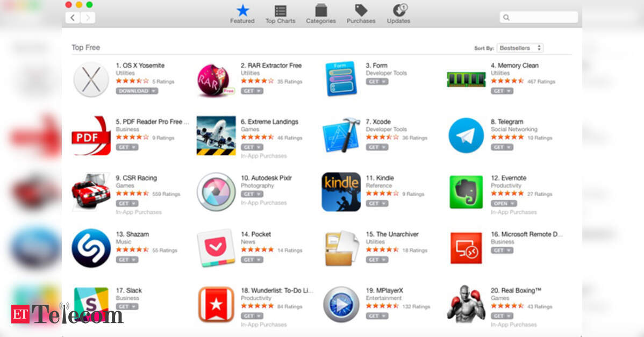Open the Purchases tab
This screenshot has width=644, height=337.
point(361,15)
